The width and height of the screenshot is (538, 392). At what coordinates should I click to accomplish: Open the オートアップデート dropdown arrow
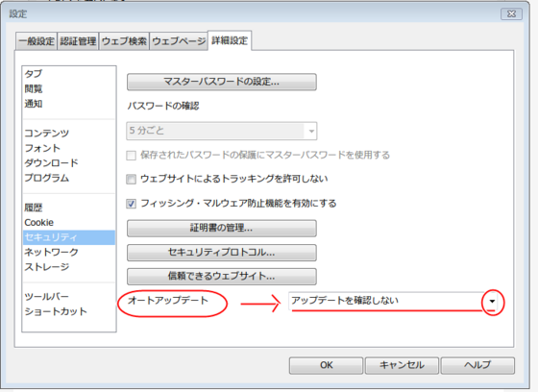[492, 302]
